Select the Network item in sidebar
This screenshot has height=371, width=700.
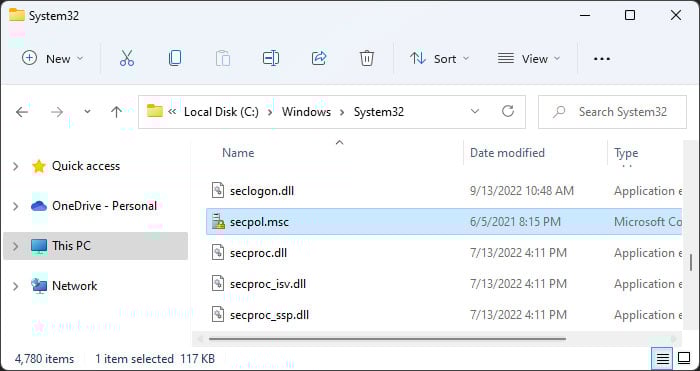click(x=75, y=286)
